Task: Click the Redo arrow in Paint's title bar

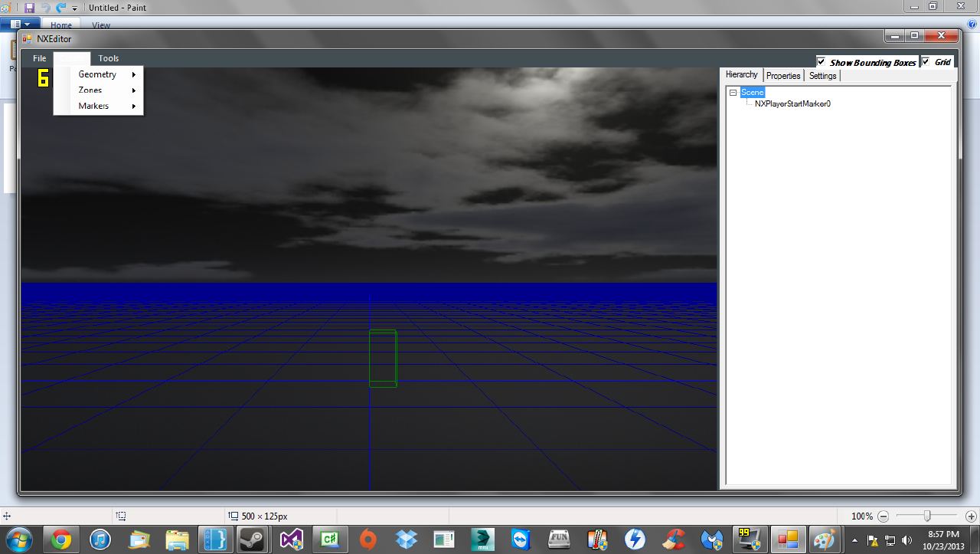Action: [61, 8]
